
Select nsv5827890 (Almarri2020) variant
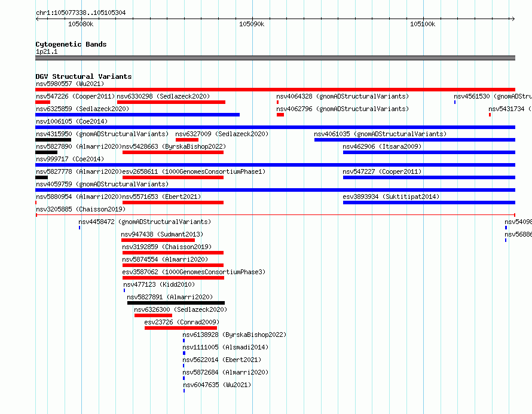tap(79, 146)
